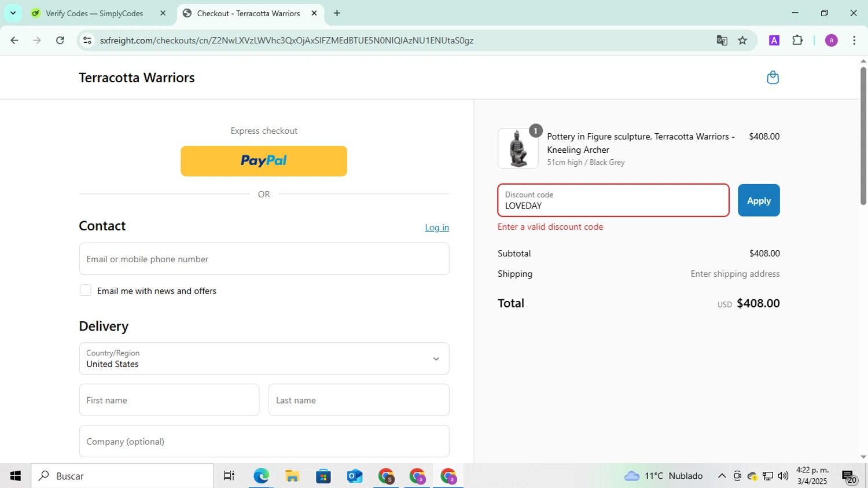Open the weather widget 11°C Nublado
This screenshot has width=868, height=488.
(x=664, y=476)
